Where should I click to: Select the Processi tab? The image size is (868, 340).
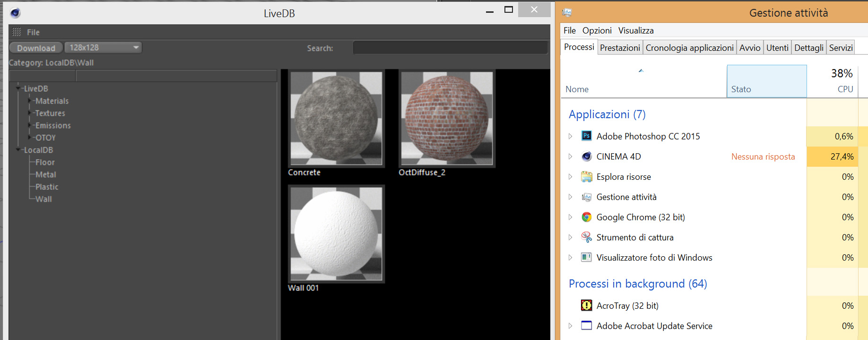(579, 47)
